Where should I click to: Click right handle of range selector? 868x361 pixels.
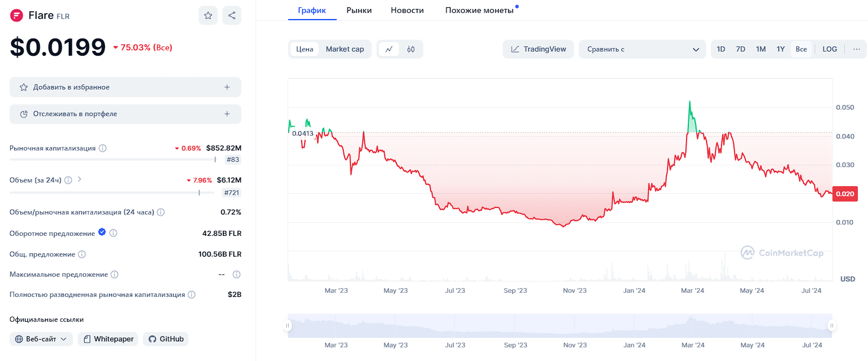point(832,325)
